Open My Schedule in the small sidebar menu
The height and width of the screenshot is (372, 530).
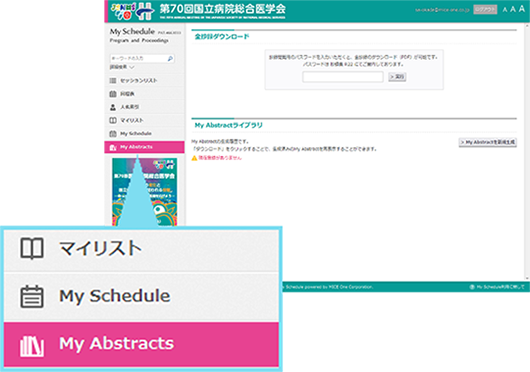(x=144, y=133)
